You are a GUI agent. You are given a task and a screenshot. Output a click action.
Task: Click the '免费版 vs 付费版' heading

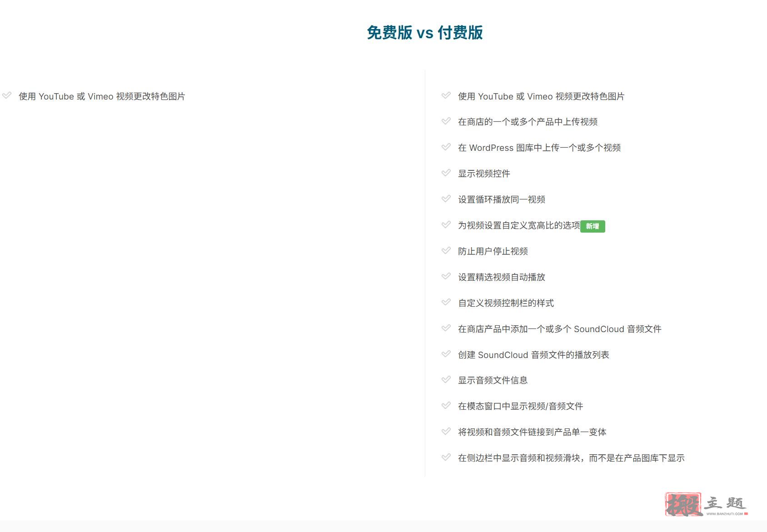(425, 33)
